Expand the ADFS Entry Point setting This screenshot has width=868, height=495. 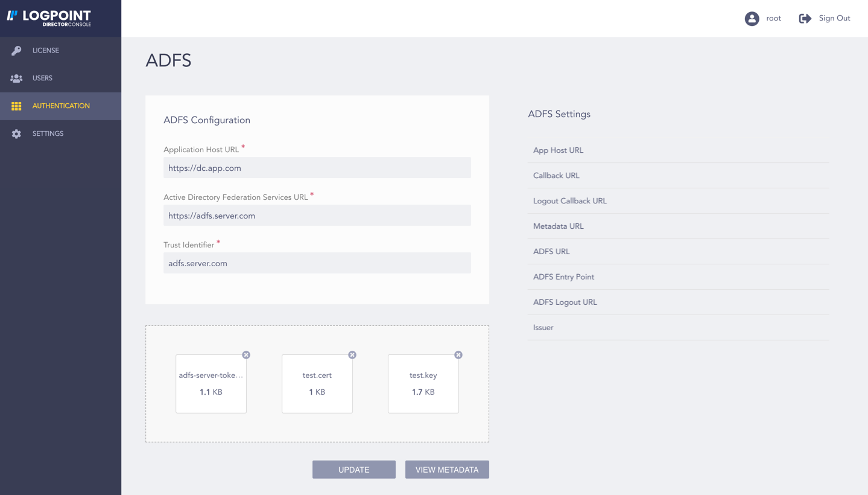click(x=678, y=276)
